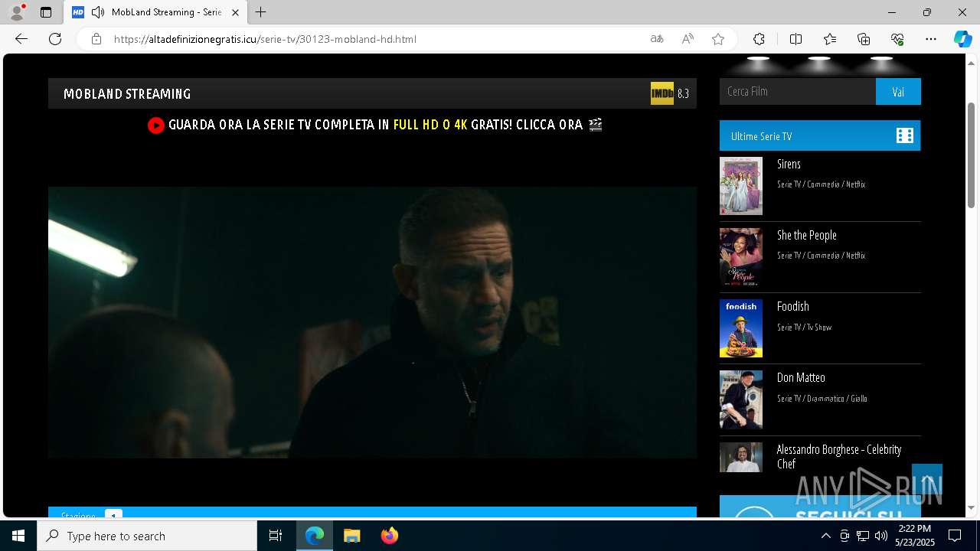This screenshot has height=551, width=980.
Task: Open She the People poster thumbnail
Action: (x=741, y=257)
